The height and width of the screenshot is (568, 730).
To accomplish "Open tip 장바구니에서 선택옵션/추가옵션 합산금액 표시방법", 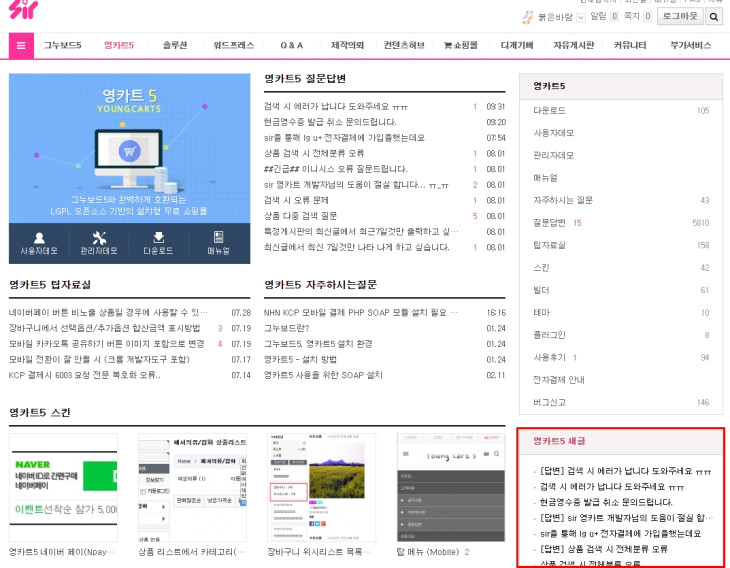I will pyautogui.click(x=104, y=328).
